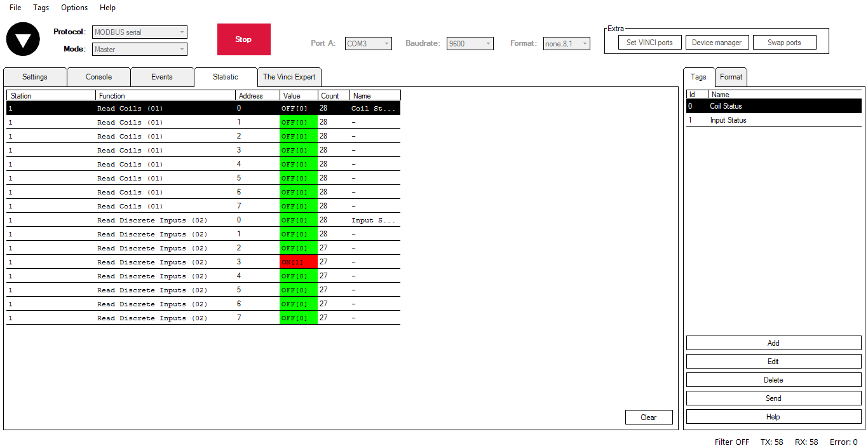Select Read Discrete Inputs row with address 7
Screen dimensions: 868x448
[x=203, y=318]
